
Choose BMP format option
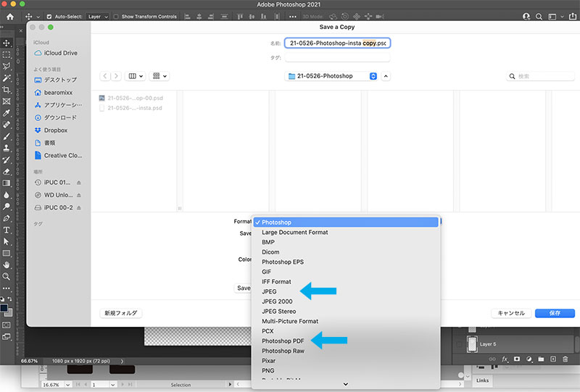coord(268,242)
